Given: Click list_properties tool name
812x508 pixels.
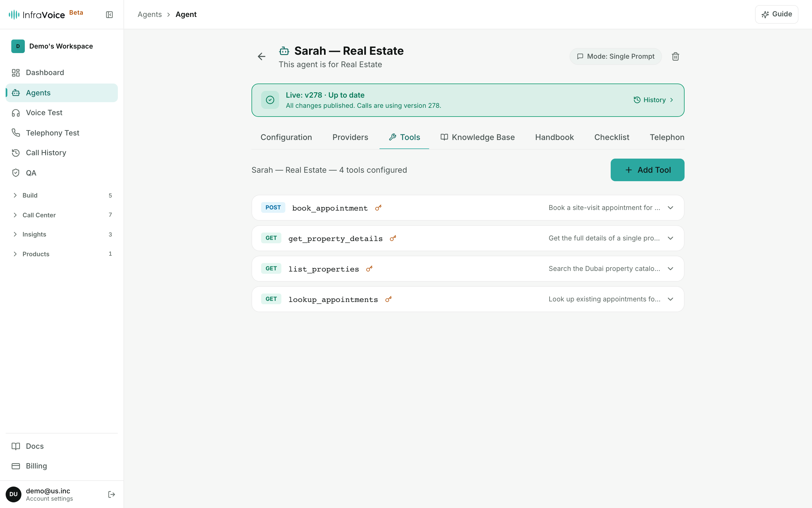Looking at the screenshot, I should pos(323,269).
